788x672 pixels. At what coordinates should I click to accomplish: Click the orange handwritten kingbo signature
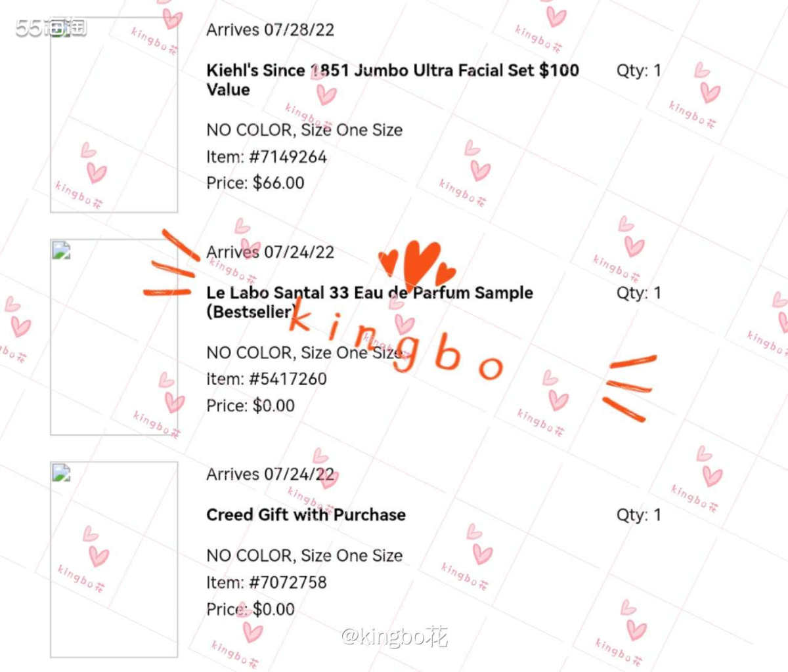[395, 341]
